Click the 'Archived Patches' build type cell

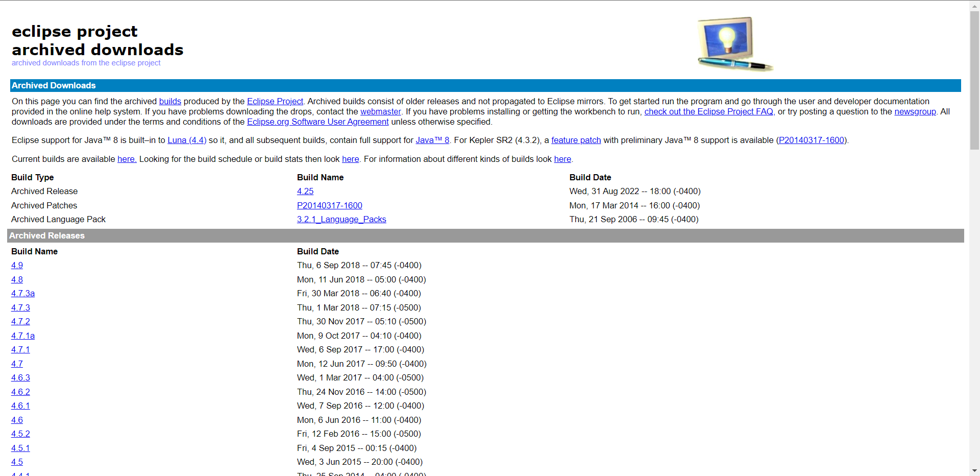click(x=44, y=205)
